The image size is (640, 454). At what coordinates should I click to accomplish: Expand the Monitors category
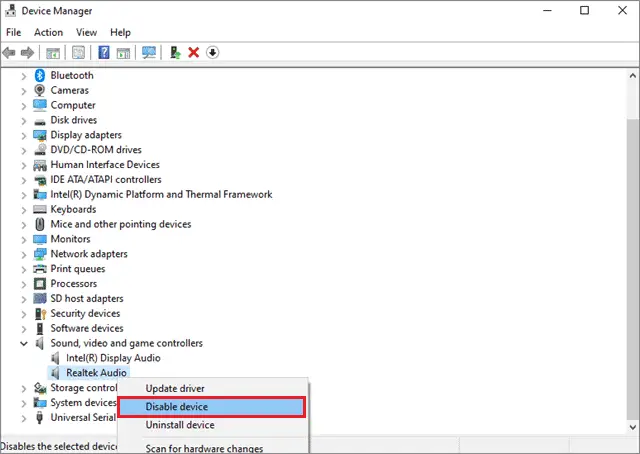(x=24, y=240)
